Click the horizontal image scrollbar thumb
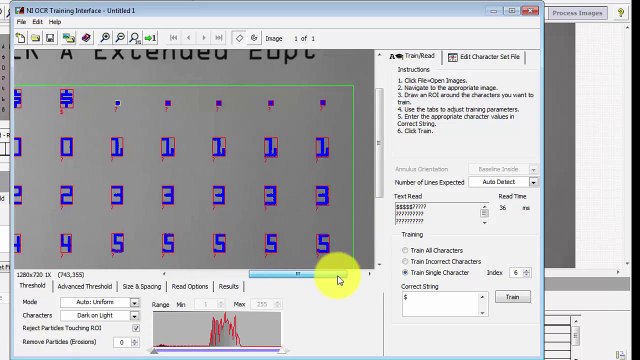Viewport: 640px width, 360px height. click(x=298, y=274)
